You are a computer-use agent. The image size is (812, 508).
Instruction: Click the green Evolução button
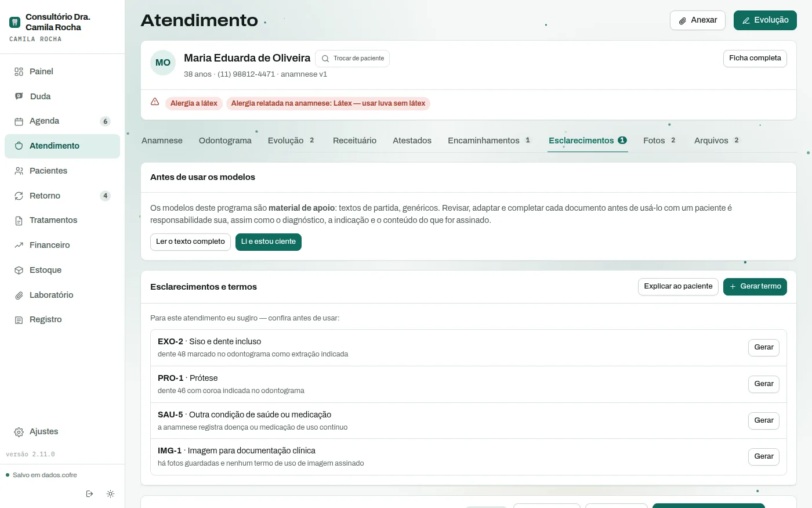click(765, 20)
